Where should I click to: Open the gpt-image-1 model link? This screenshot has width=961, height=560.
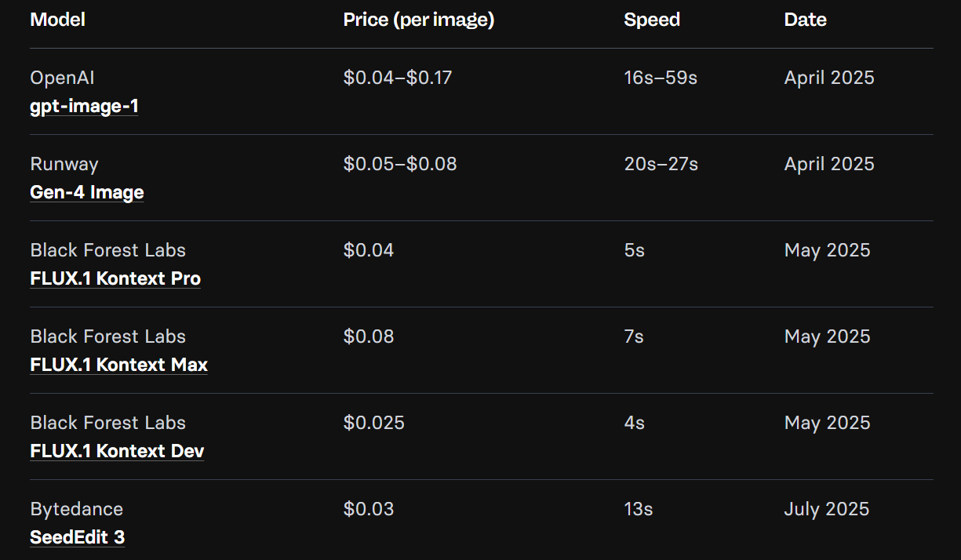pyautogui.click(x=84, y=106)
